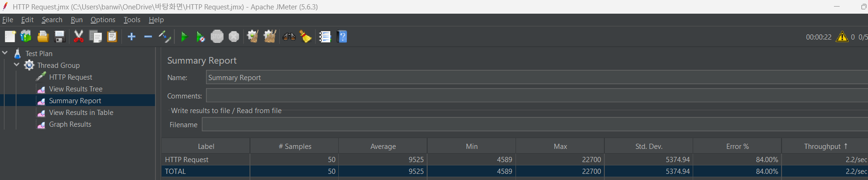Viewport: 868px width, 180px height.
Task: Open the Options menu
Action: pos(103,20)
